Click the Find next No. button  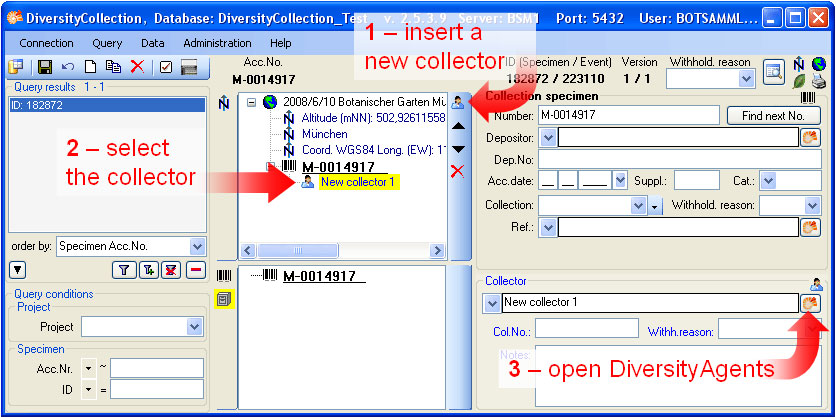pyautogui.click(x=773, y=115)
